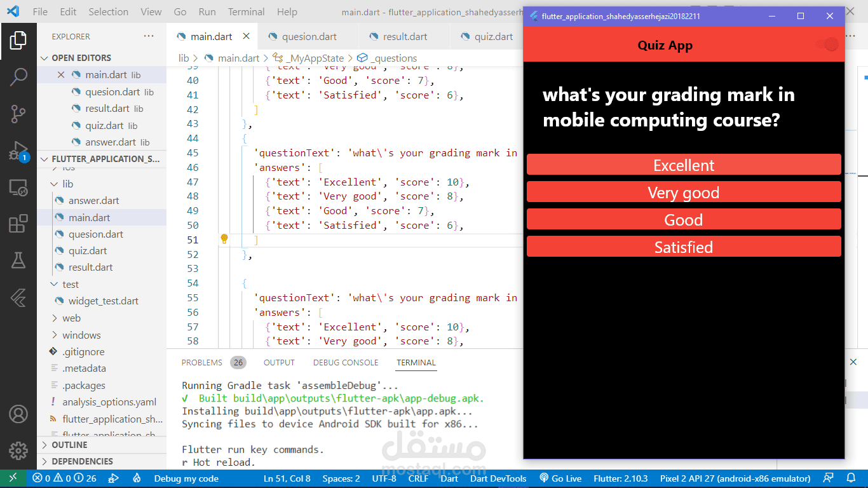Expand the web folder in explorer
868x488 pixels.
[54, 318]
